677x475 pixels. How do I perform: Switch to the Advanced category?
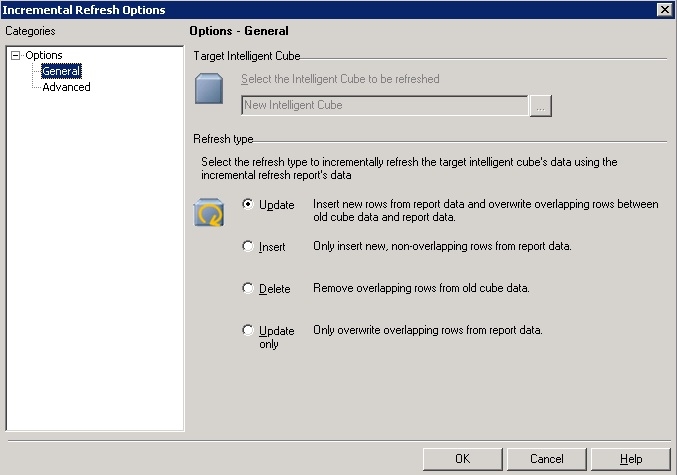click(x=66, y=87)
